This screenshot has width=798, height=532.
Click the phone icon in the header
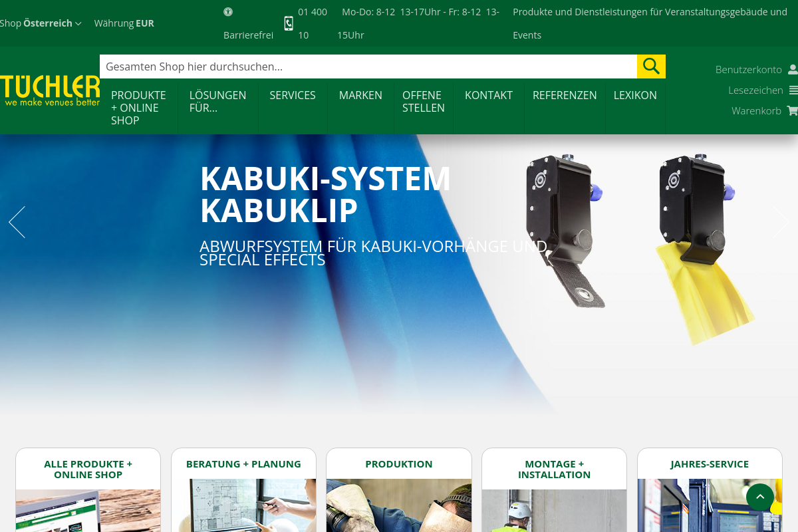pyautogui.click(x=289, y=23)
